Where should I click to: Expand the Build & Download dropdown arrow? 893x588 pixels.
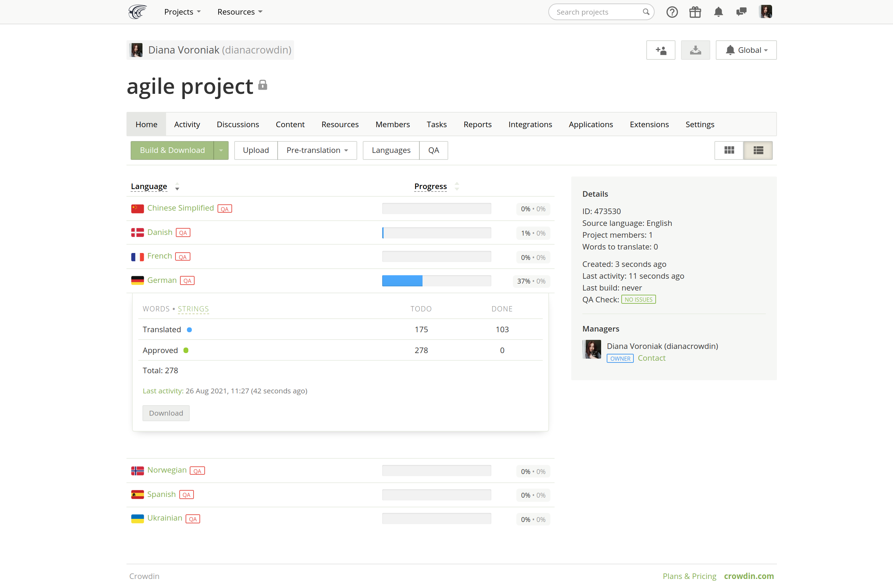(221, 150)
